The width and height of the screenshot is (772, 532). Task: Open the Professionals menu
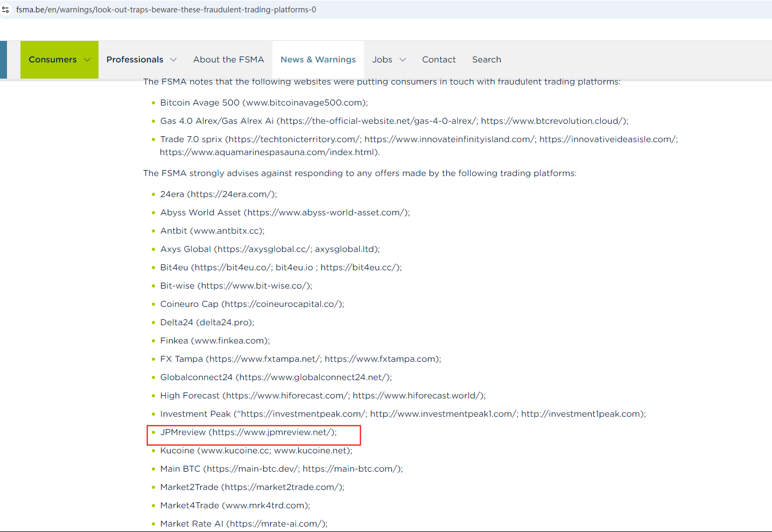click(135, 60)
